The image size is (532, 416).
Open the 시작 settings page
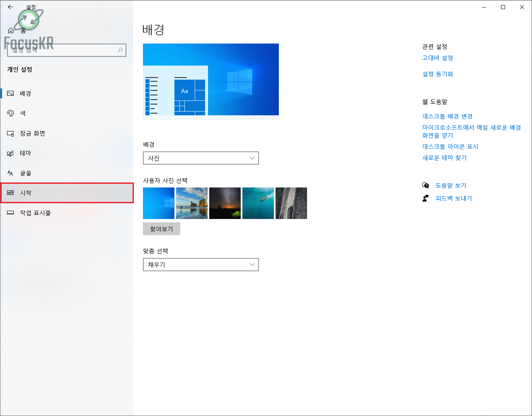67,193
